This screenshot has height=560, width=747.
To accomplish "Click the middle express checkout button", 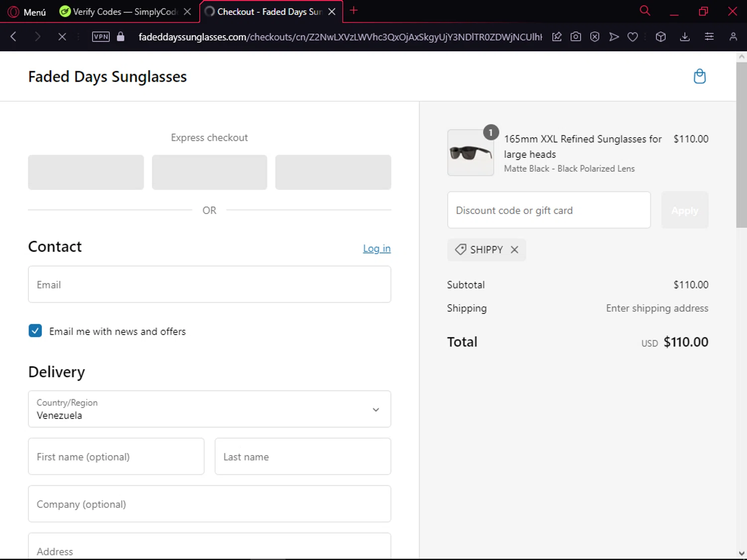I will tap(210, 172).
